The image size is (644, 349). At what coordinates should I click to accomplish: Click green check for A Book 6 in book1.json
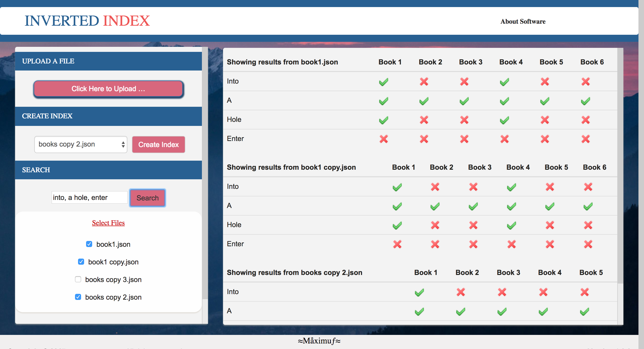coord(585,101)
